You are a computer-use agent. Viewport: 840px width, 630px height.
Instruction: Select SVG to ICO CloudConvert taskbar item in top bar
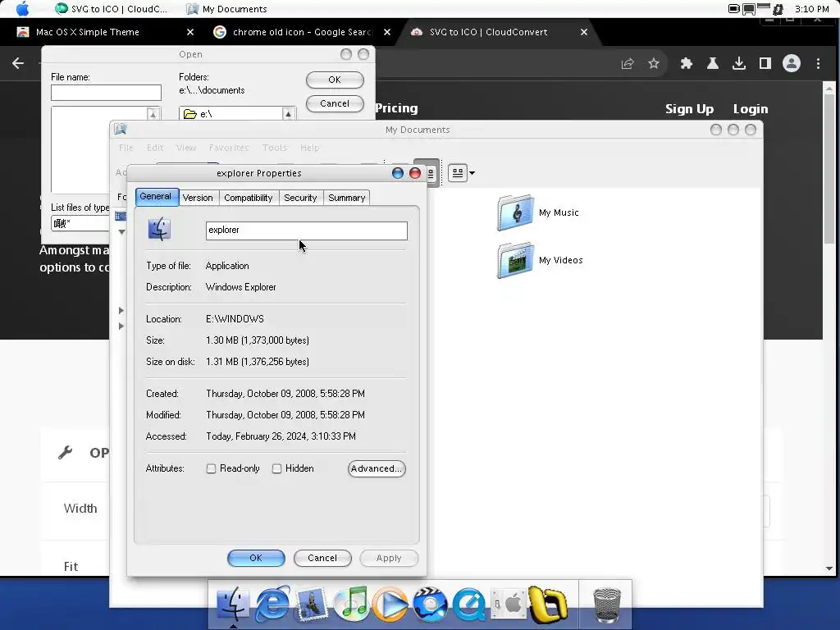[112, 9]
